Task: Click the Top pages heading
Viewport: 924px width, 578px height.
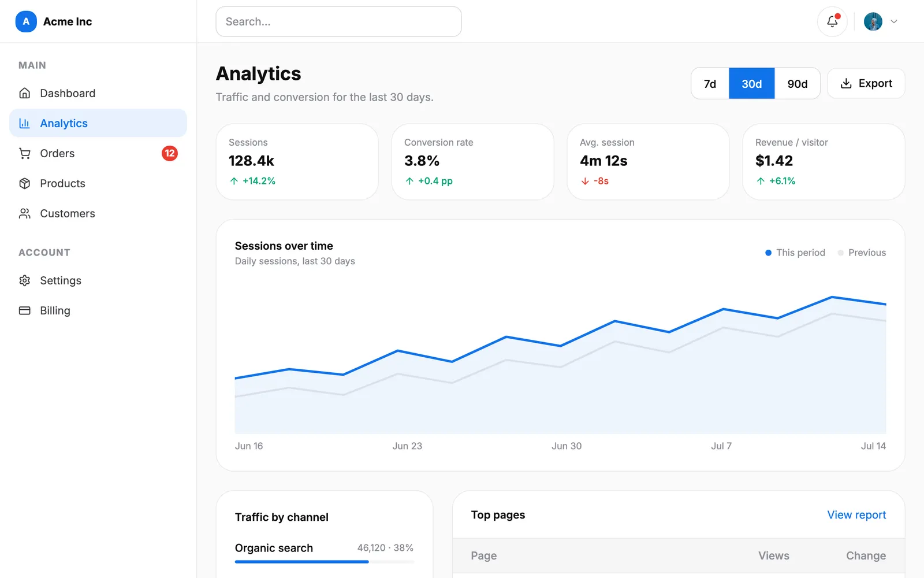Action: click(x=498, y=515)
